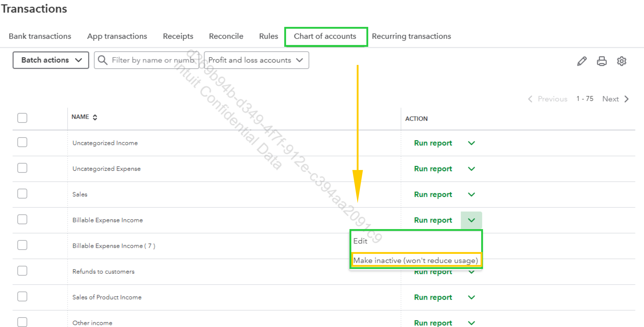Viewport: 644px width, 327px height.
Task: Click the search magnifier icon
Action: point(103,60)
